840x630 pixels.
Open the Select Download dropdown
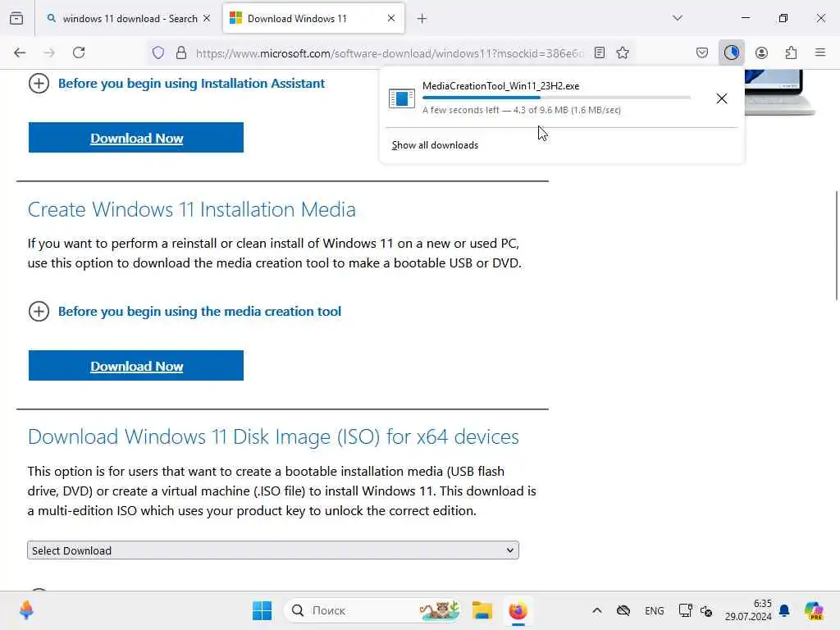pos(273,550)
